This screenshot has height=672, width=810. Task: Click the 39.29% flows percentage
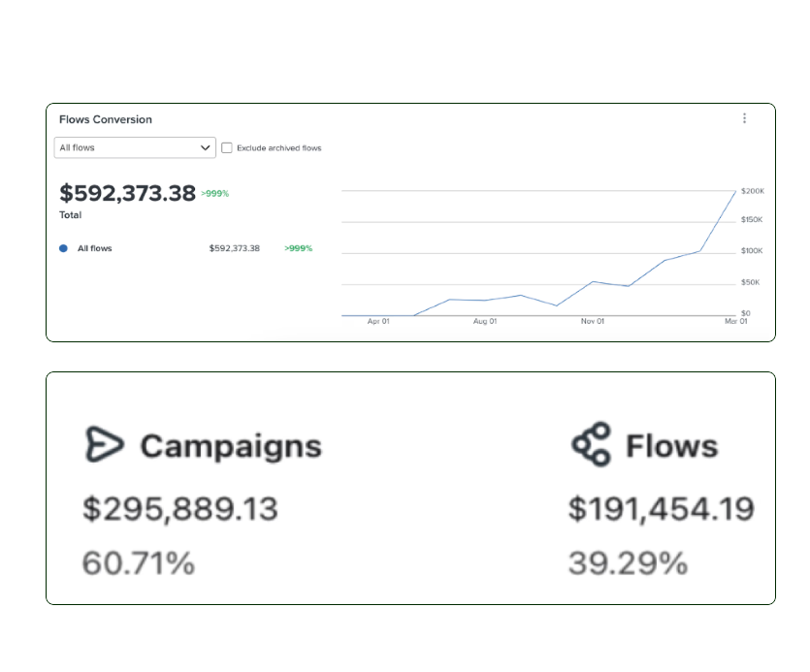coord(628,563)
